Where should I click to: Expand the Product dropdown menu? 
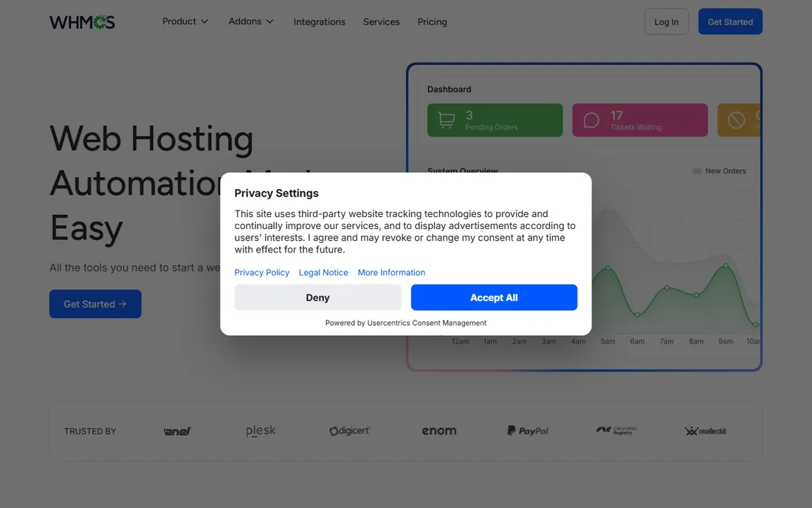pyautogui.click(x=185, y=21)
